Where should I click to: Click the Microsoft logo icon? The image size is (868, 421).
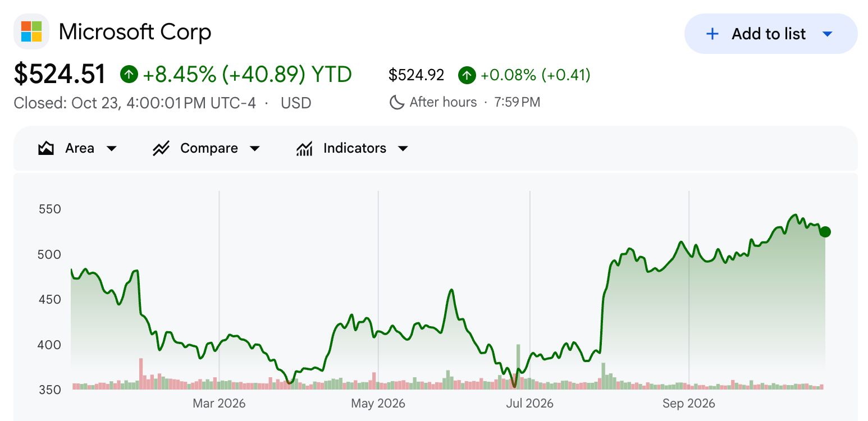click(31, 31)
